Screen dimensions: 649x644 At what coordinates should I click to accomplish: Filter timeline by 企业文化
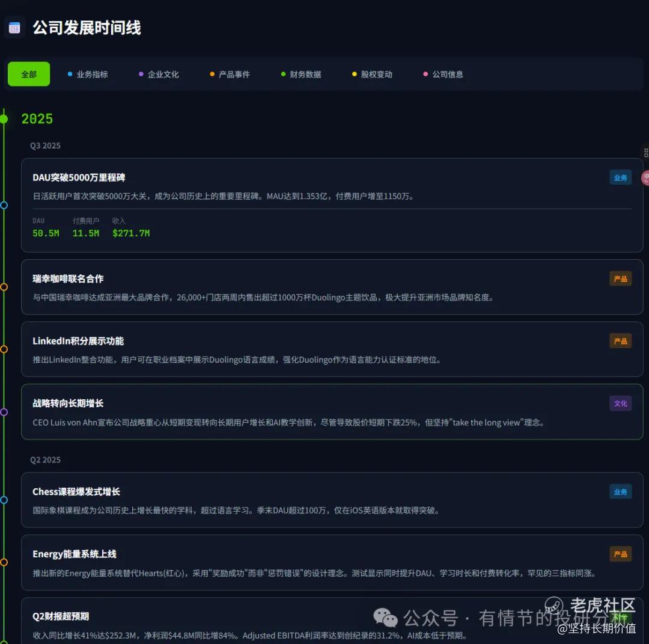159,74
